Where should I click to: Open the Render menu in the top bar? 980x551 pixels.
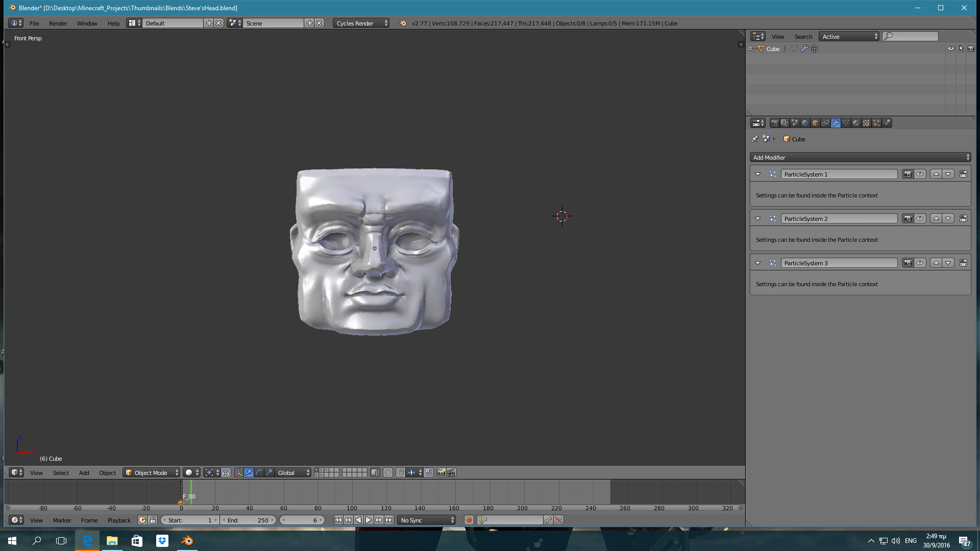pos(58,23)
